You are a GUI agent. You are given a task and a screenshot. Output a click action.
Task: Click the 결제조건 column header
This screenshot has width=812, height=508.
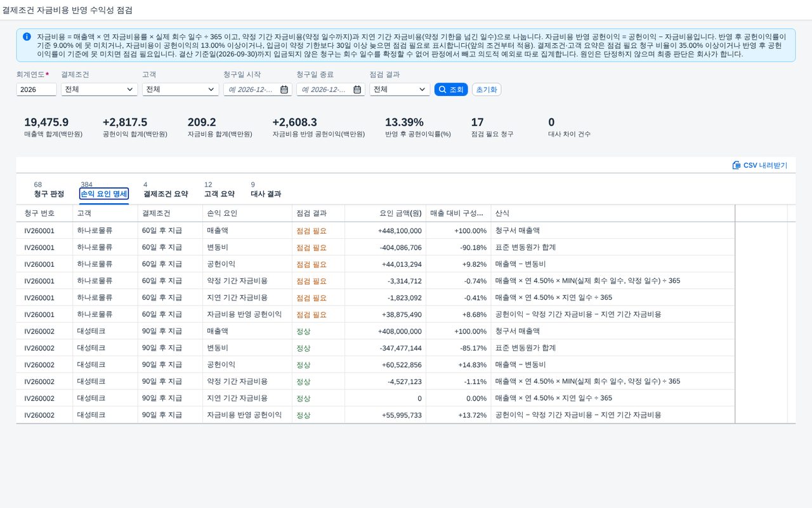[x=170, y=213]
